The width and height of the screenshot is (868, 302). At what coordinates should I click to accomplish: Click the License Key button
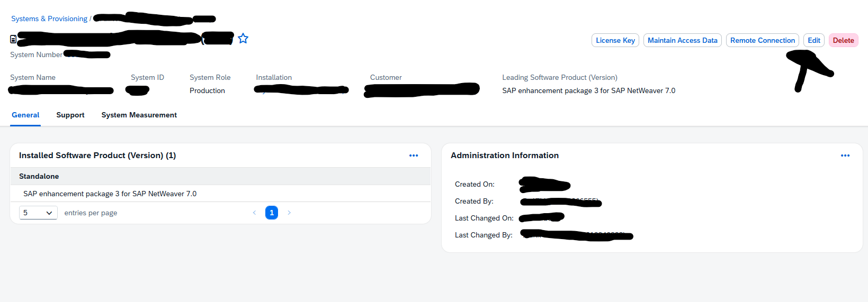pos(615,40)
